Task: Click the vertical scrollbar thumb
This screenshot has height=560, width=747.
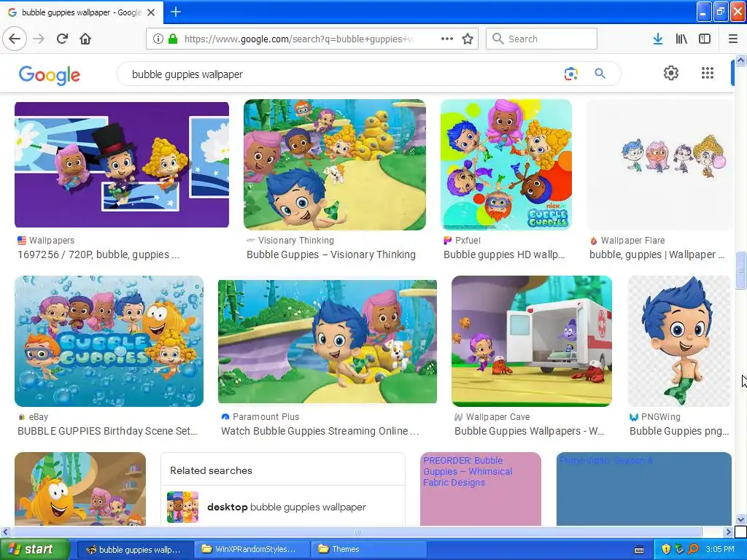Action: click(x=740, y=270)
